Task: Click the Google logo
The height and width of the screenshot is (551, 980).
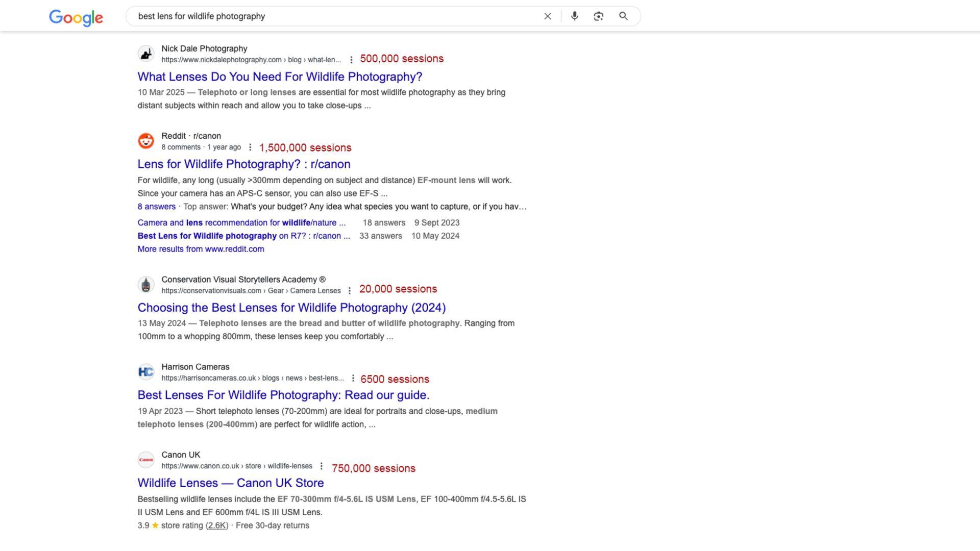Action: tap(76, 17)
